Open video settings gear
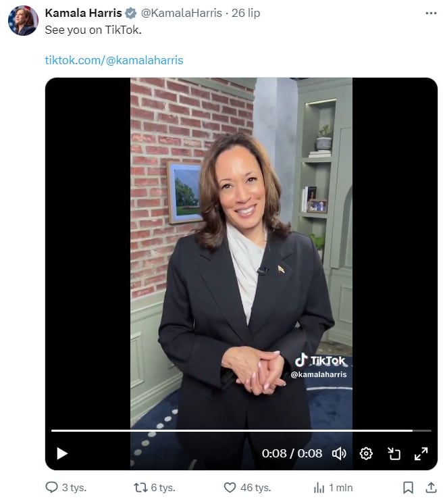This screenshot has height=504, width=443. (x=366, y=453)
